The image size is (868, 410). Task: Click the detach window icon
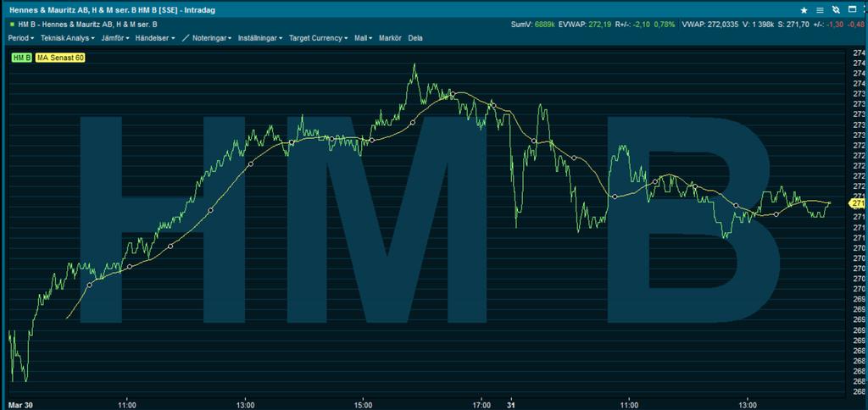point(852,10)
